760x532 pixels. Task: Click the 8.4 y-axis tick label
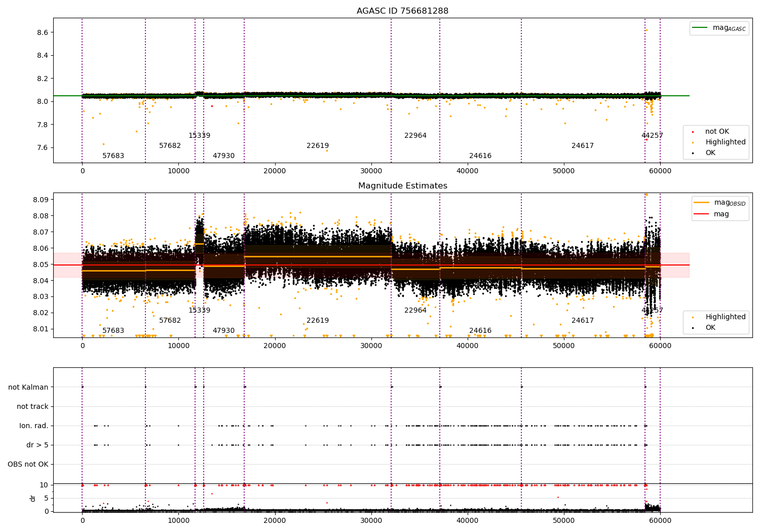coord(43,55)
